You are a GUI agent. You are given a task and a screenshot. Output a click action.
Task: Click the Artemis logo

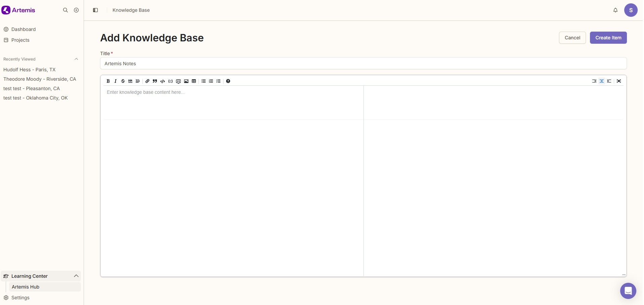point(18,10)
